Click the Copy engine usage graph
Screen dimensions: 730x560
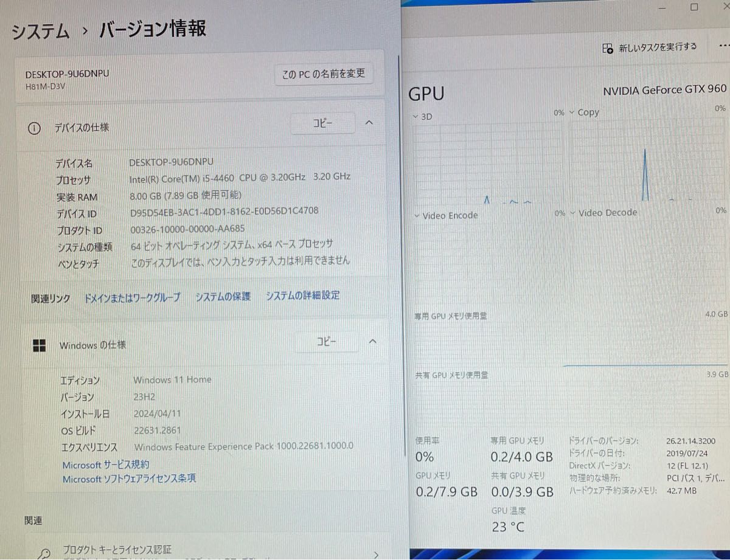tap(648, 161)
